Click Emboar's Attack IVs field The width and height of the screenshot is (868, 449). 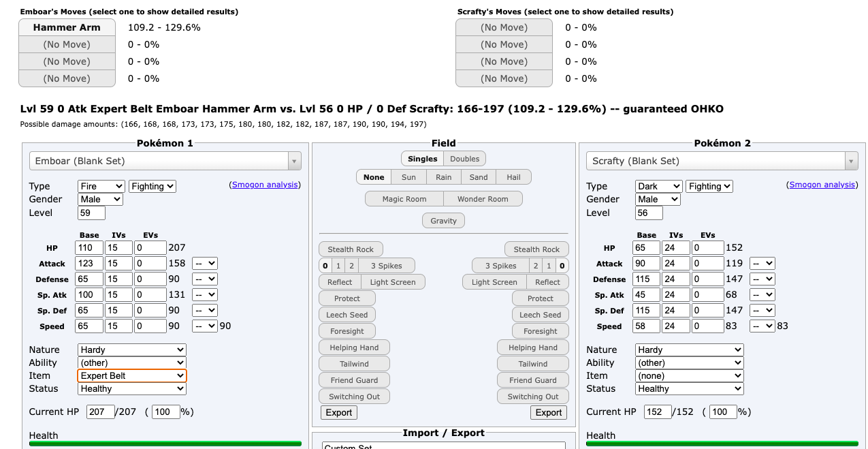pos(118,263)
